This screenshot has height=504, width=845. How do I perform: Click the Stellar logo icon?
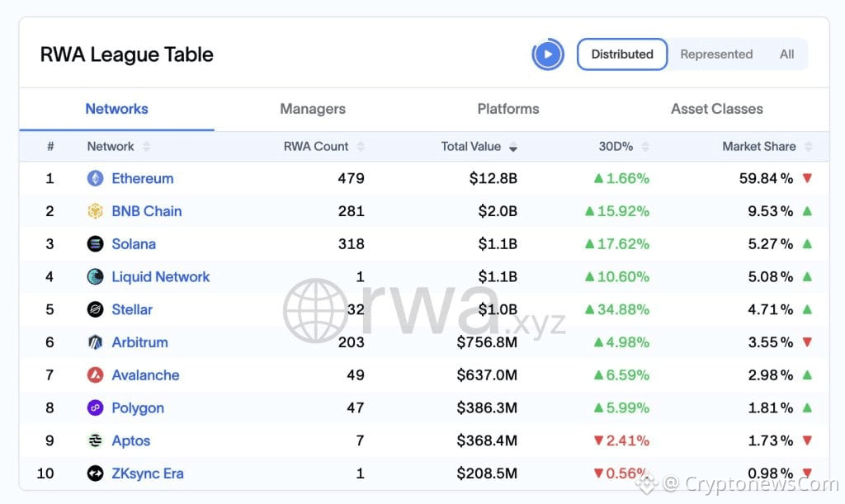tap(96, 310)
